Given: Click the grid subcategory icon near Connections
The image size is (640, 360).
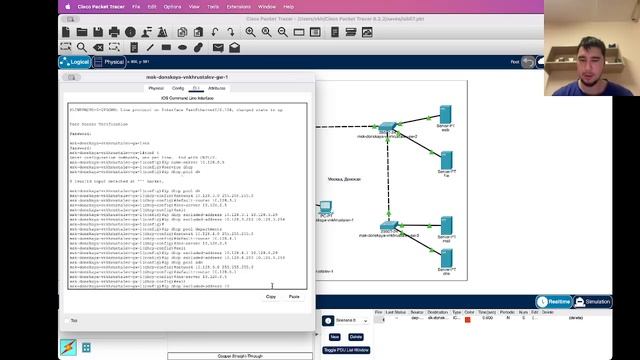Looking at the screenshot, I should click(x=86, y=348).
